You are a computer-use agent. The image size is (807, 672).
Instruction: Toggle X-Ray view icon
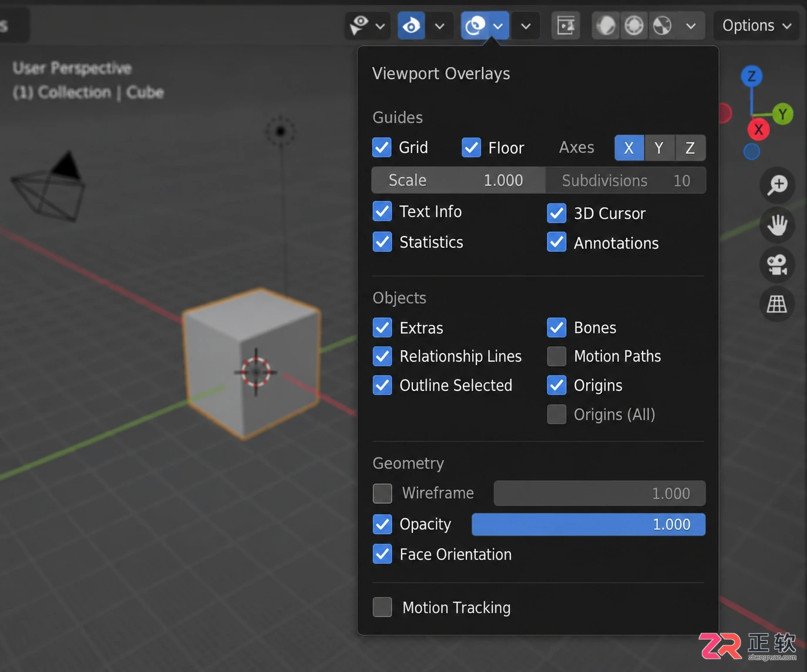[566, 26]
